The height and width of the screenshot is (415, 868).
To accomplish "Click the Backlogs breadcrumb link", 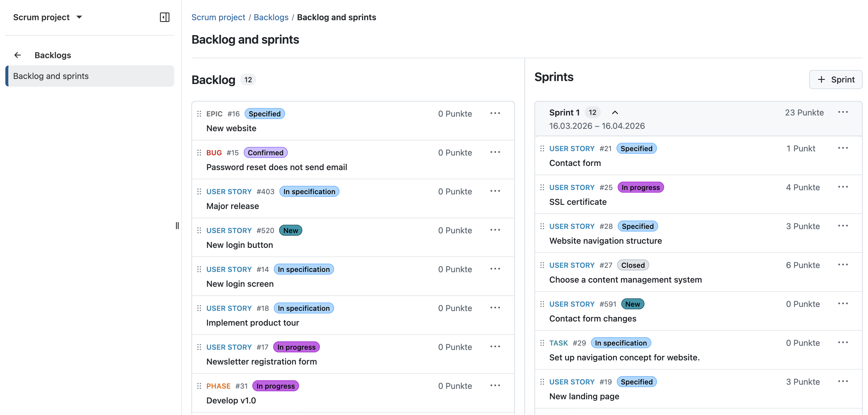I will click(271, 17).
